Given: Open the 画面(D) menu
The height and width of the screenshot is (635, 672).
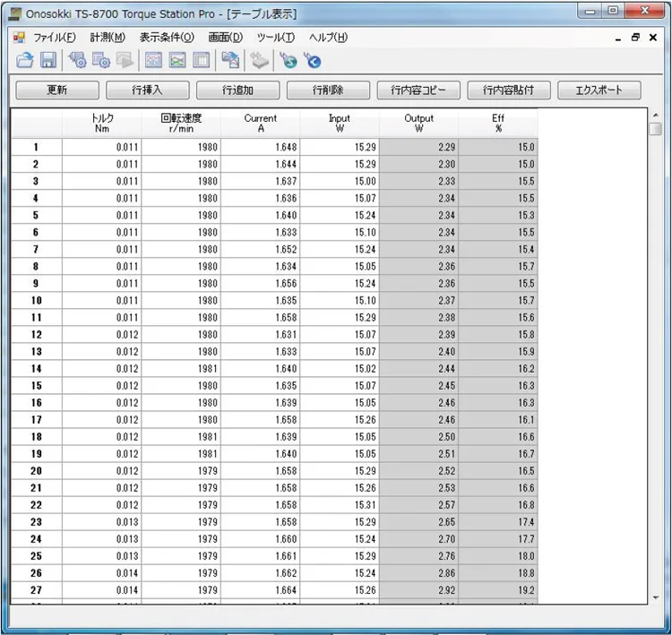Looking at the screenshot, I should click(226, 38).
